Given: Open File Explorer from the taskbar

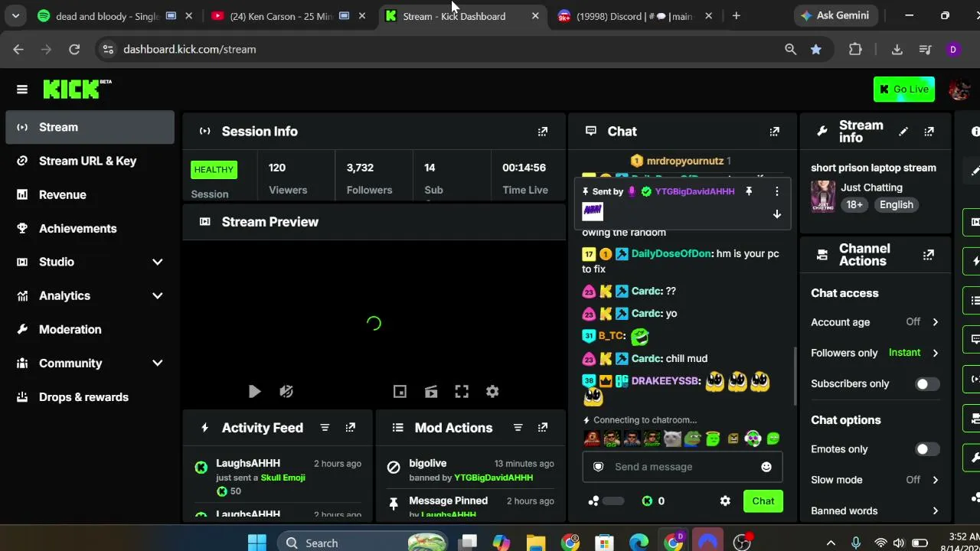Looking at the screenshot, I should pos(536,543).
